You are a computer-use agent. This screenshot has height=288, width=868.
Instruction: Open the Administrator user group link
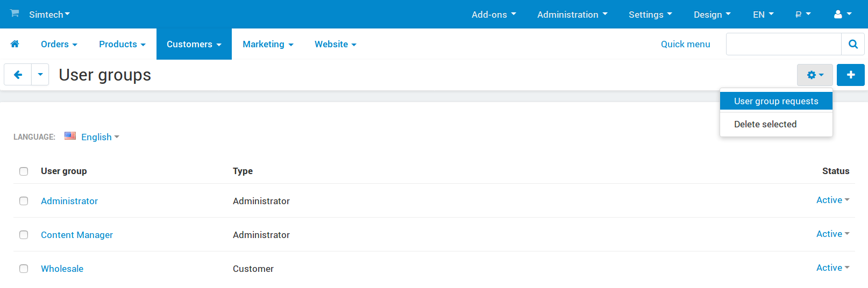click(69, 201)
